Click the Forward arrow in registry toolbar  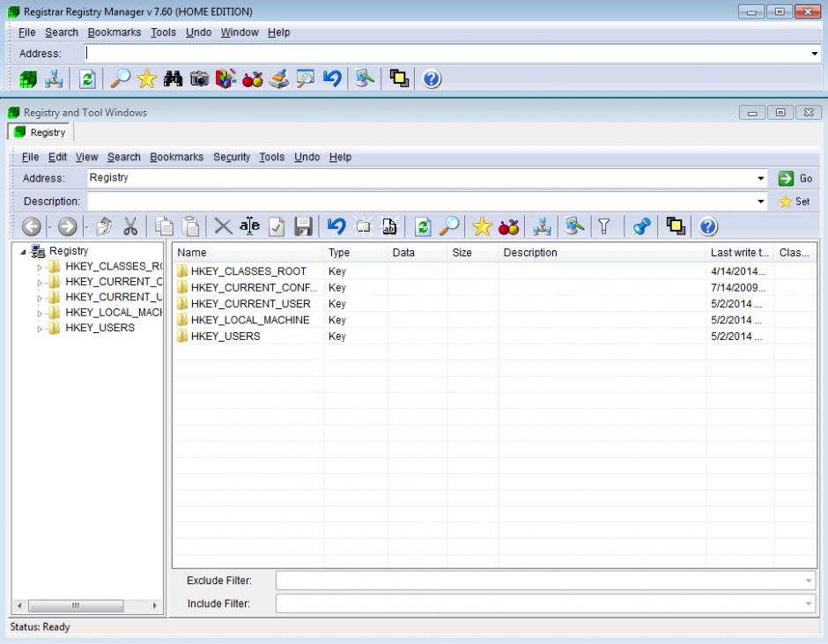[67, 226]
